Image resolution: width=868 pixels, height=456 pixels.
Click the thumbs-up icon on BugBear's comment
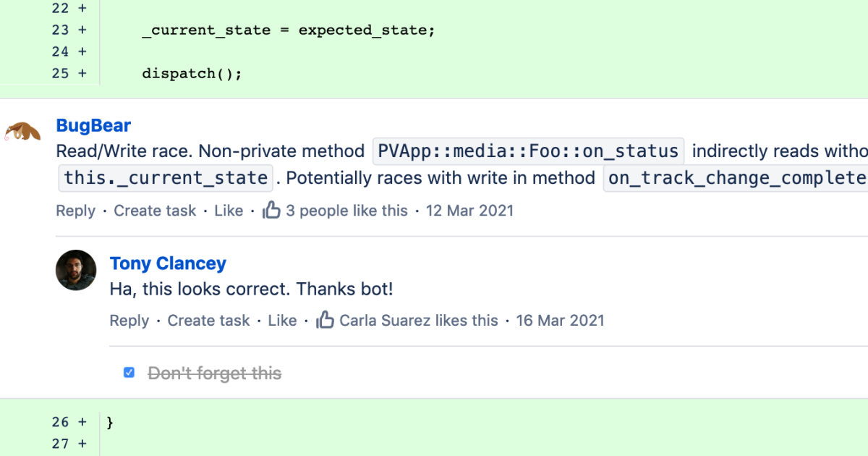(x=271, y=211)
